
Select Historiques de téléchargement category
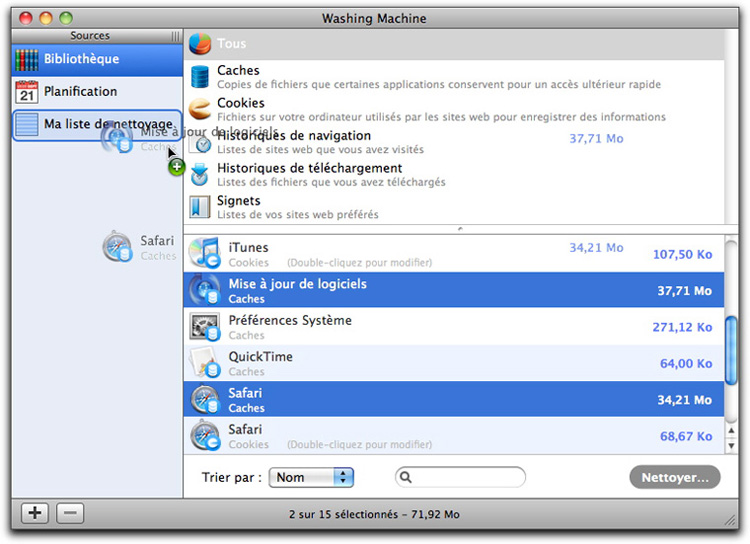pos(454,174)
